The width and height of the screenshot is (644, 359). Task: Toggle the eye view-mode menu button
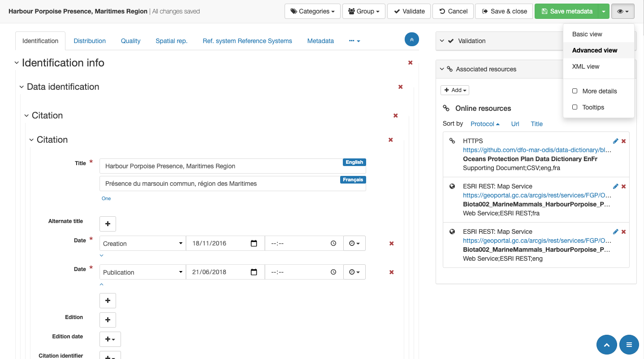pyautogui.click(x=622, y=11)
